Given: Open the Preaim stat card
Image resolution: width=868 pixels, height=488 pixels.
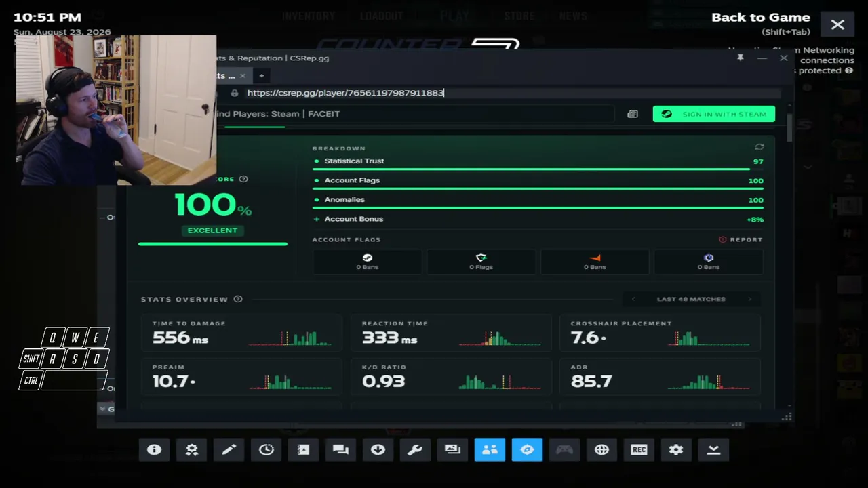Looking at the screenshot, I should [241, 376].
